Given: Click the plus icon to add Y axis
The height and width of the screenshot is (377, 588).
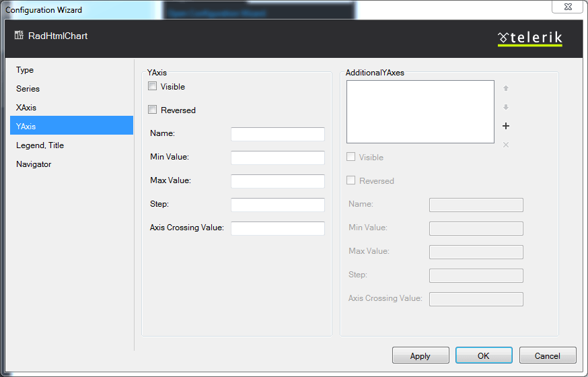Looking at the screenshot, I should pos(506,126).
